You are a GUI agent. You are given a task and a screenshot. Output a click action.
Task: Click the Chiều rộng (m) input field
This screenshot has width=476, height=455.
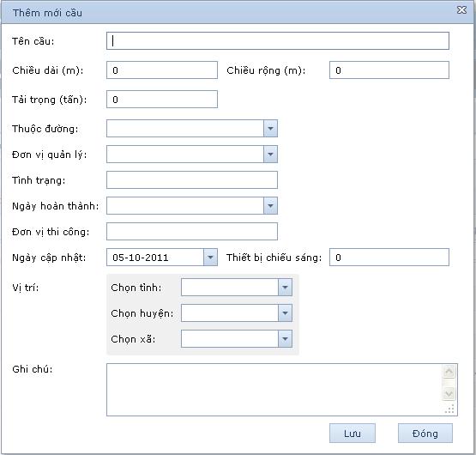pos(389,70)
